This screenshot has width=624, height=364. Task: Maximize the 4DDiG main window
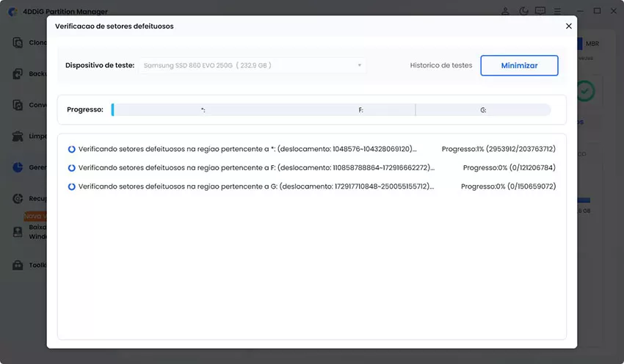(597, 11)
